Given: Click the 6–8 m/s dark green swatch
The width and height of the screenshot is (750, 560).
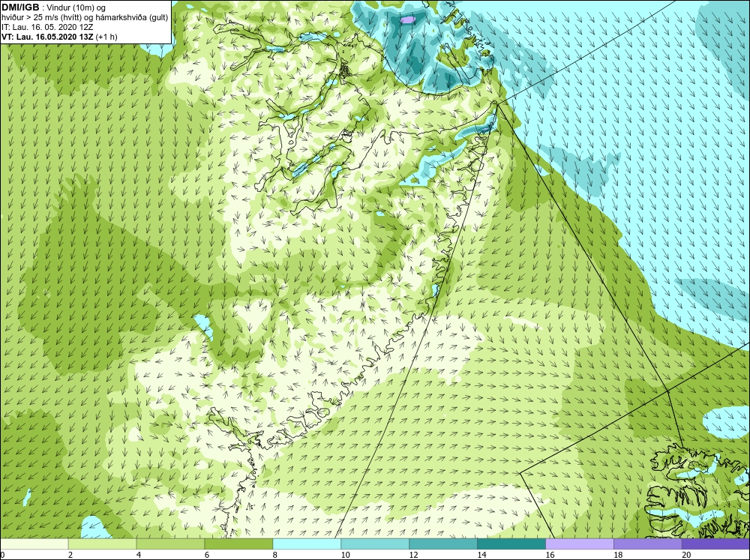Looking at the screenshot, I should click(238, 544).
